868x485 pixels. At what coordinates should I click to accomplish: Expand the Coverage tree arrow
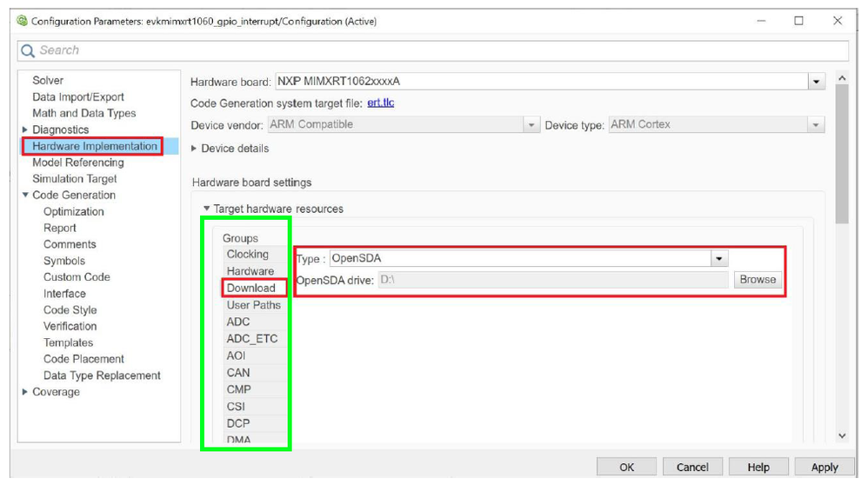click(25, 391)
